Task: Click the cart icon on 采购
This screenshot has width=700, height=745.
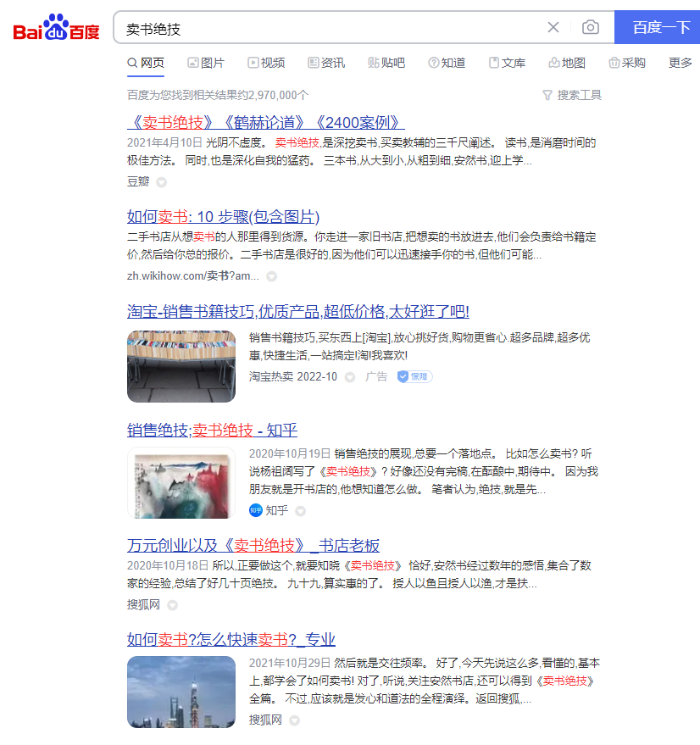Action: (x=612, y=63)
